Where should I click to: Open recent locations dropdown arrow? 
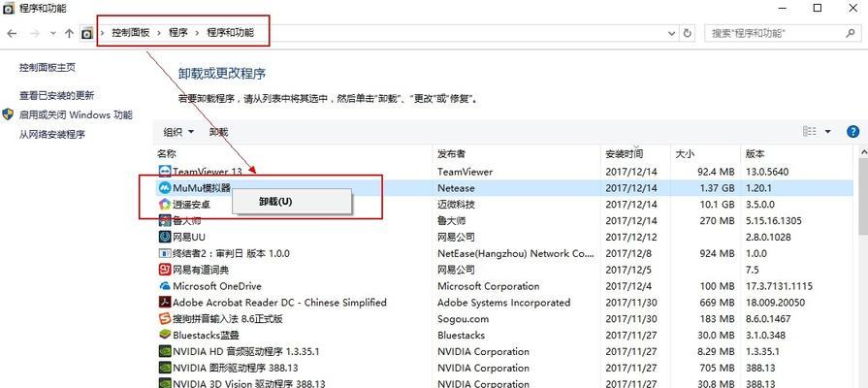point(53,33)
